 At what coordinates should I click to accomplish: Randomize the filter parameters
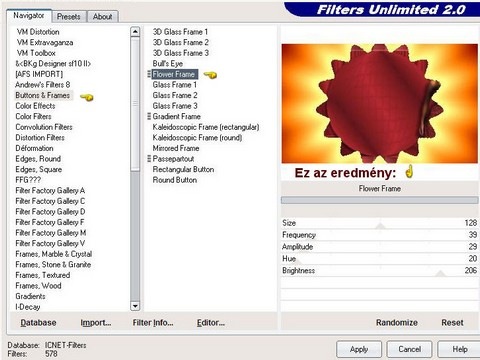tap(397, 323)
